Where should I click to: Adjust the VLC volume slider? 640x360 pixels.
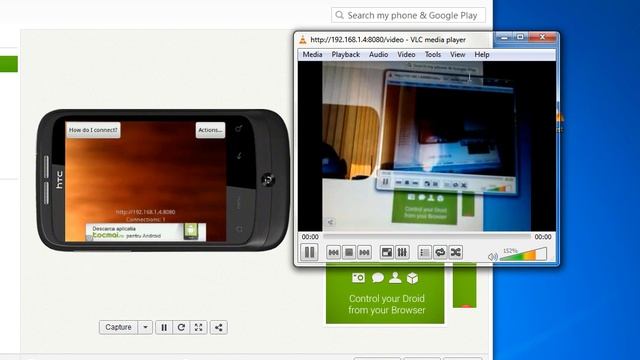[x=523, y=255]
